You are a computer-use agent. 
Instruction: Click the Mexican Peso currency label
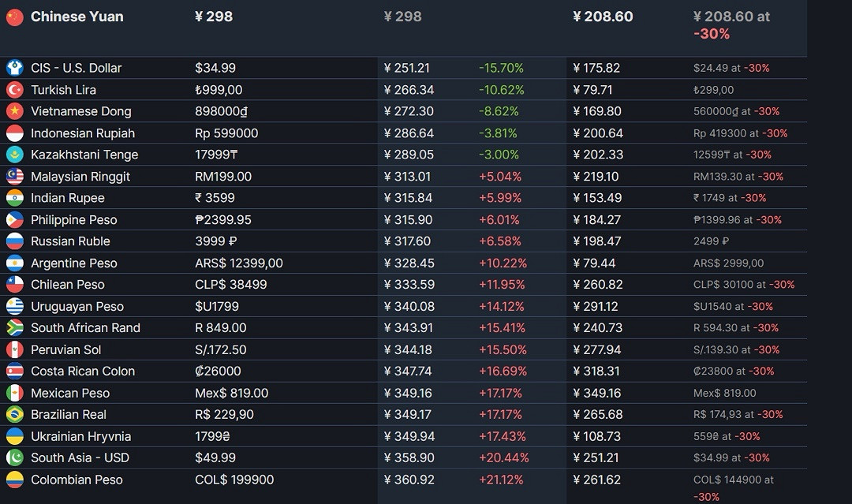pyautogui.click(x=70, y=393)
